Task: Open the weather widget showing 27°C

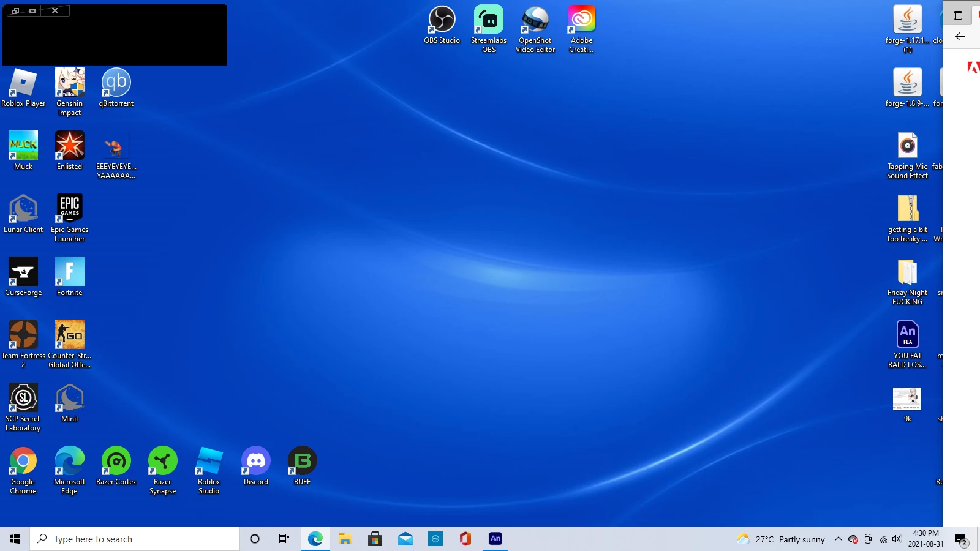Action: pyautogui.click(x=781, y=539)
